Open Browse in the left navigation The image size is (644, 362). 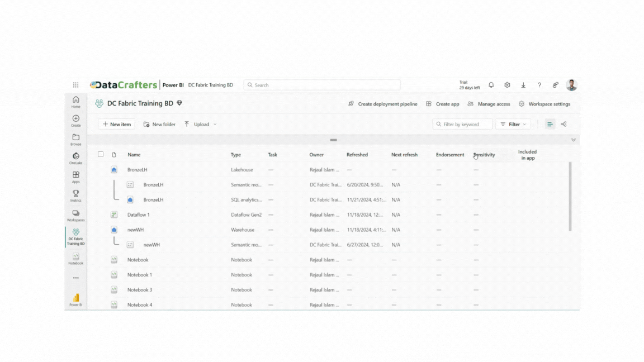(76, 140)
